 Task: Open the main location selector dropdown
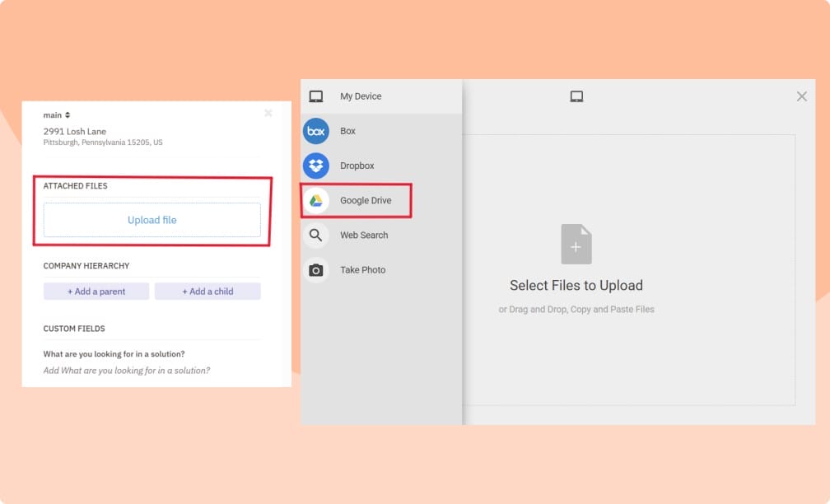(x=56, y=114)
